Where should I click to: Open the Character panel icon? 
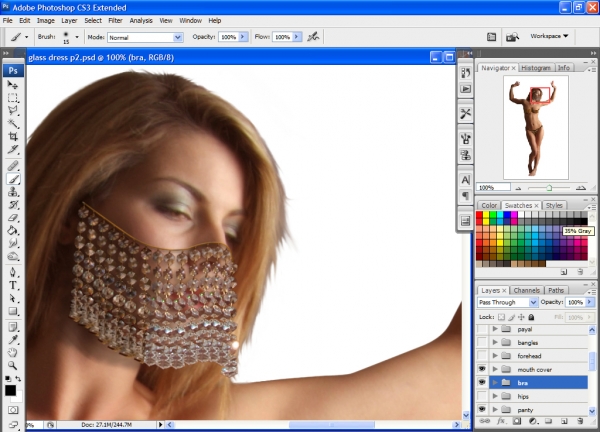click(465, 179)
